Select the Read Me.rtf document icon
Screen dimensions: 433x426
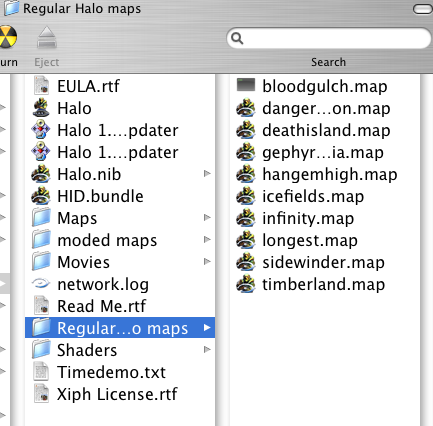pos(41,306)
